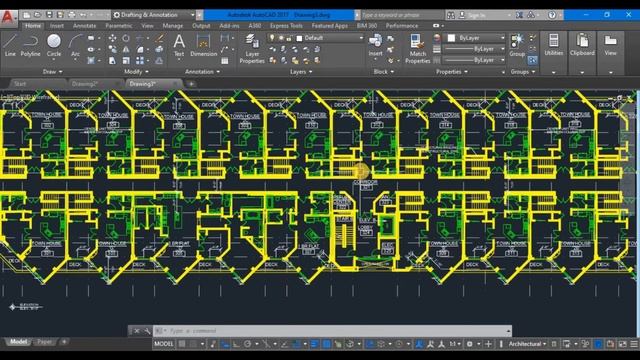Insert a Table from Annotation panel
Image resolution: width=640 pixels, height=360 pixels.
click(224, 61)
